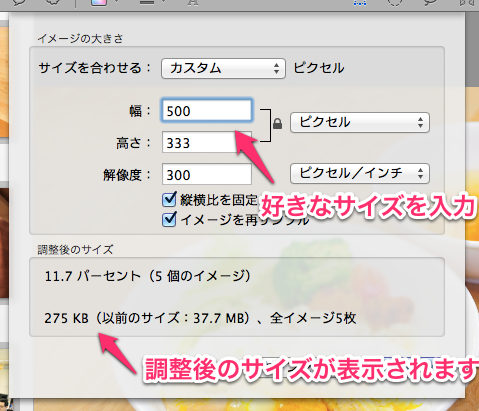This screenshot has height=411, width=479.
Task: Click the 解像度 resolution field showing 300
Action: point(207,174)
